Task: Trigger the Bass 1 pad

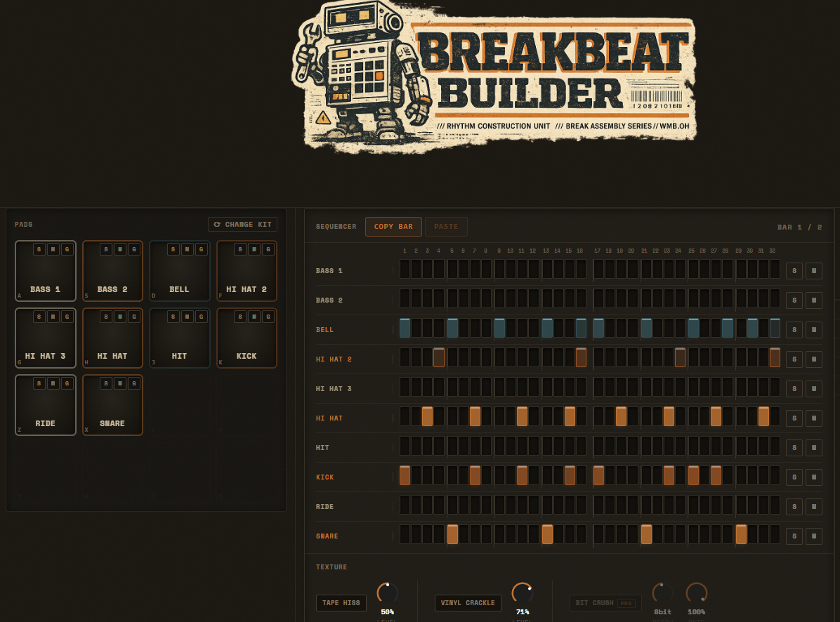Action: [x=46, y=272]
